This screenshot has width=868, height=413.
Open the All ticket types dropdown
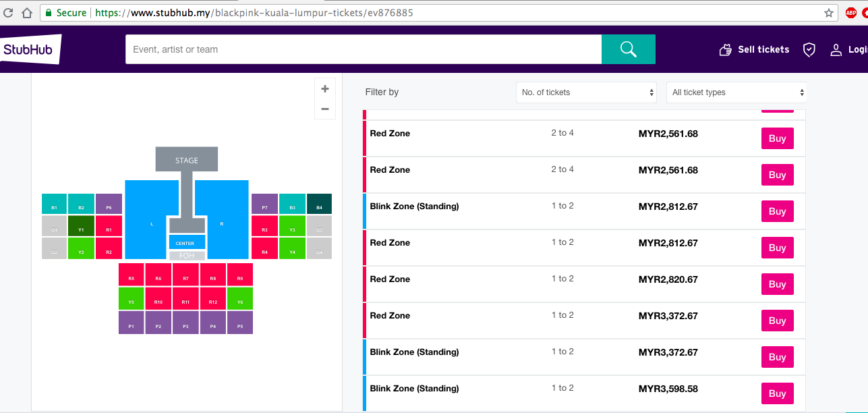[x=736, y=92]
